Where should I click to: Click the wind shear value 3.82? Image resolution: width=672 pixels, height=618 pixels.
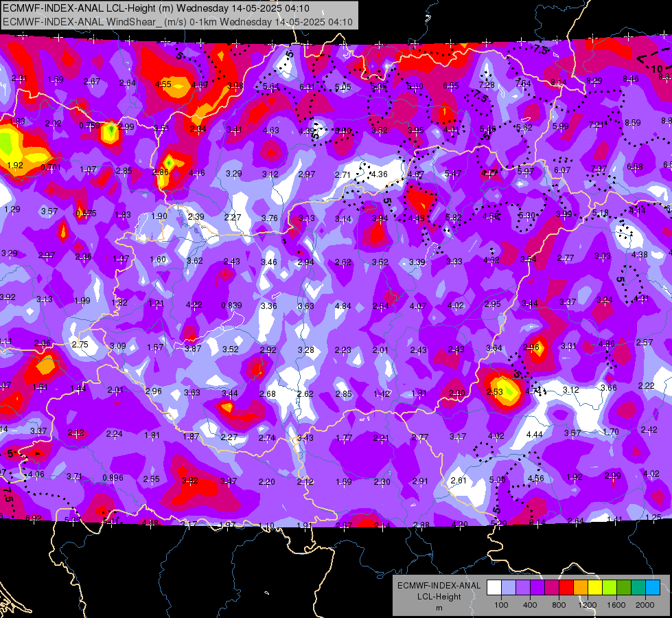pos(190,481)
